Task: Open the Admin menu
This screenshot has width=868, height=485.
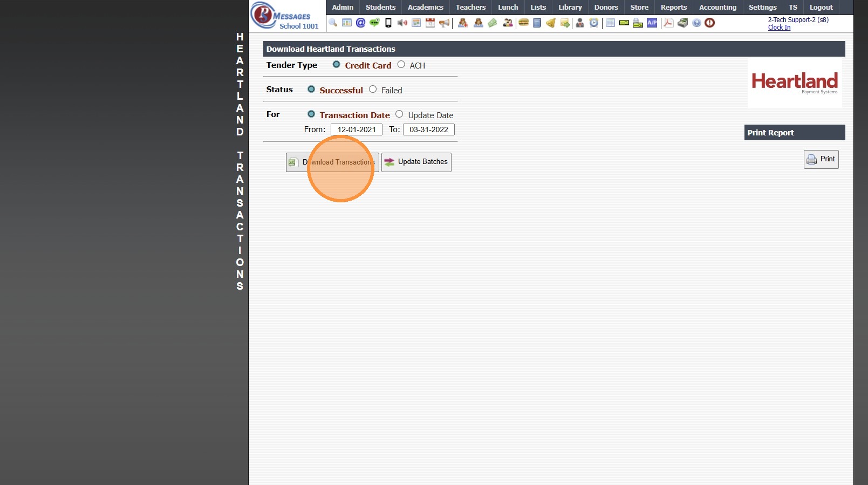Action: tap(343, 8)
